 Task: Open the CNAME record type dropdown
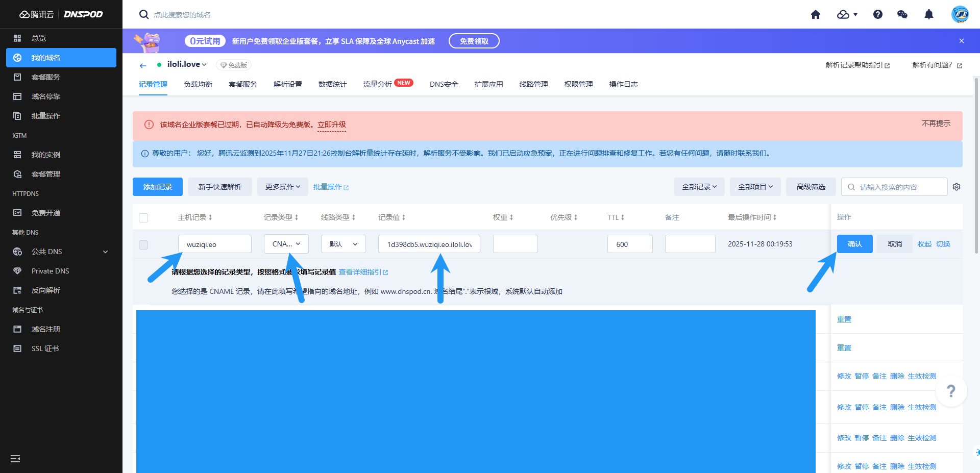click(286, 244)
